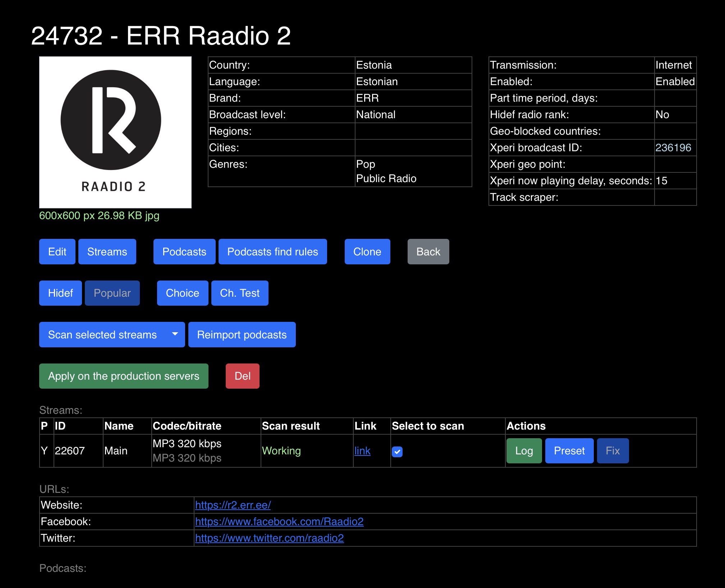The image size is (725, 588).
Task: Click the Choice button
Action: (182, 293)
